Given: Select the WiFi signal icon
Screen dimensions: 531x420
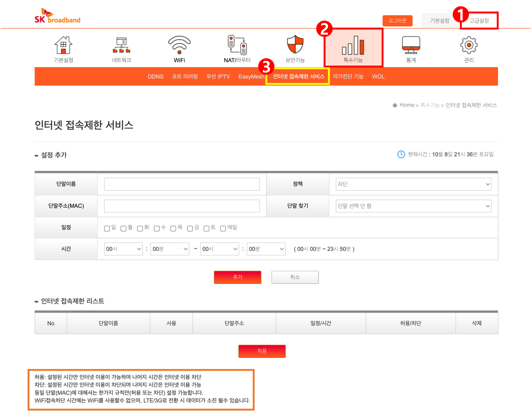Looking at the screenshot, I should (179, 45).
